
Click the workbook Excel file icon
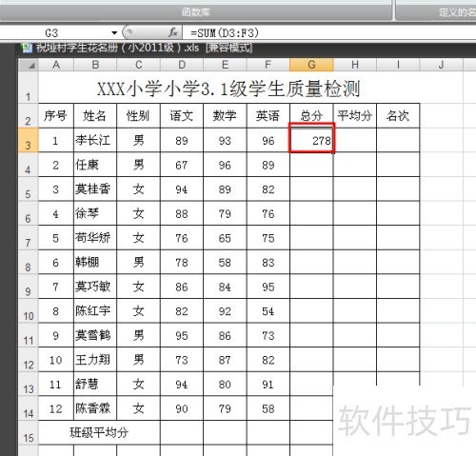coord(27,48)
